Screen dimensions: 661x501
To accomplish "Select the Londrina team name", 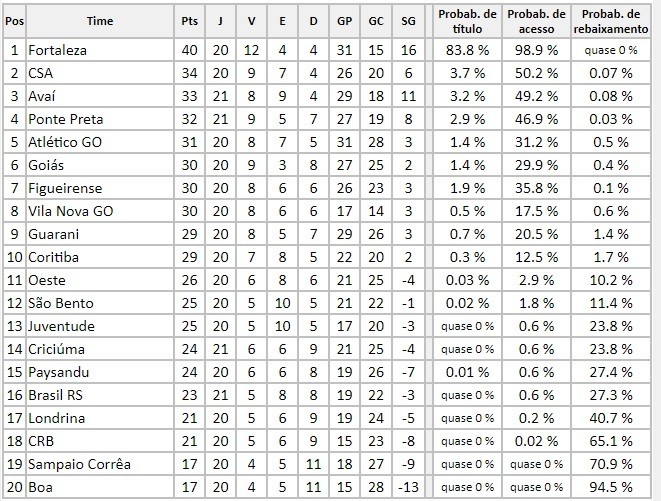I will click(x=56, y=418).
